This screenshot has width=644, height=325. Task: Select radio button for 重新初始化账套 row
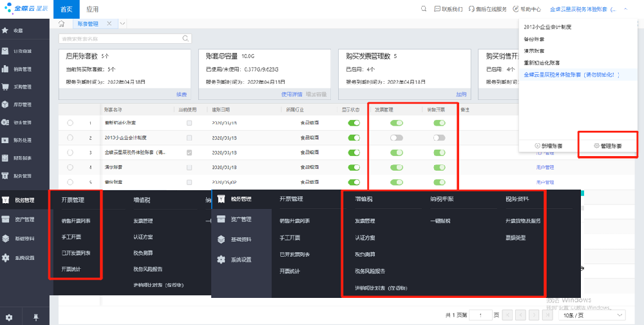(70, 123)
